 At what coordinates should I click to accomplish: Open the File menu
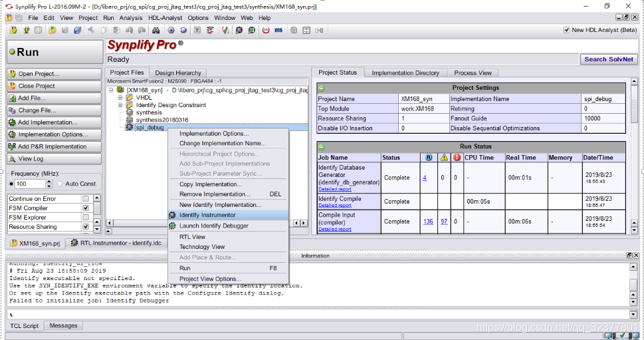(x=33, y=18)
